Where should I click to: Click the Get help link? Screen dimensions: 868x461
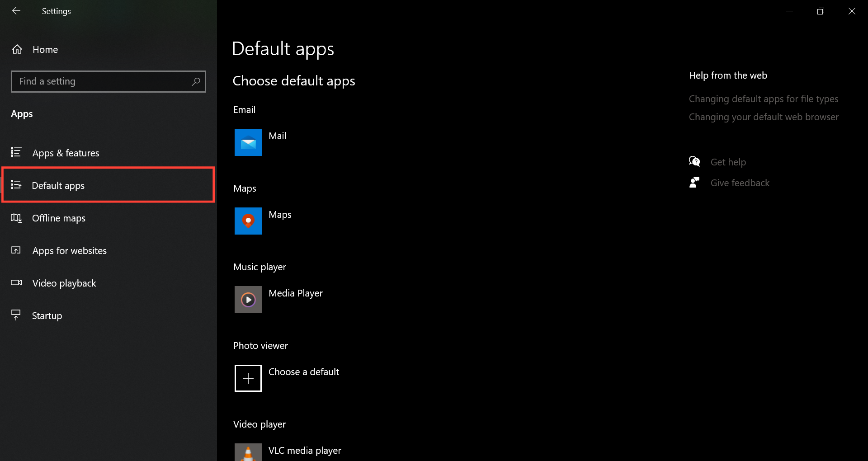(x=728, y=162)
